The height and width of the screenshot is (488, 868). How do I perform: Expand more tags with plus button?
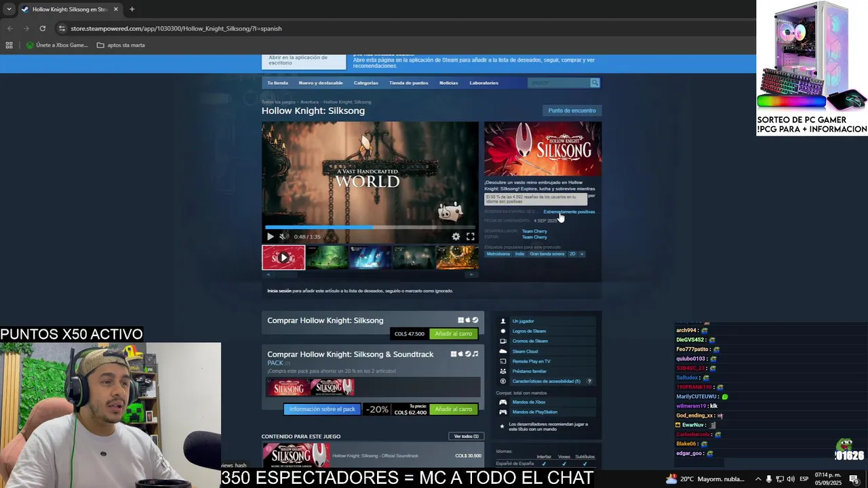[582, 254]
